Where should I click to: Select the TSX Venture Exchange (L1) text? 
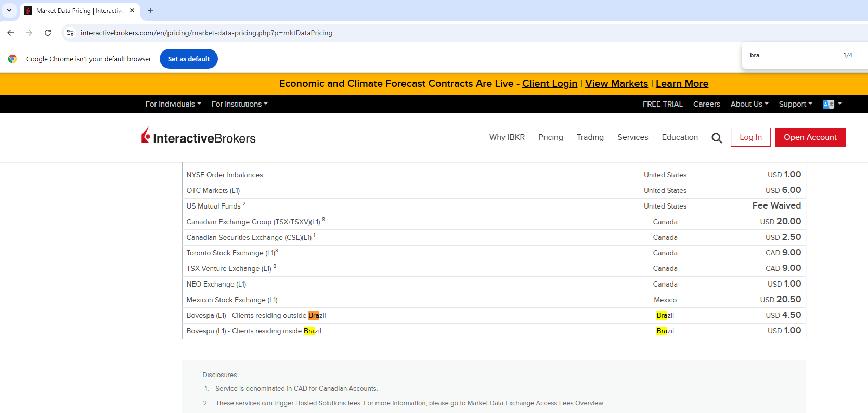tap(229, 269)
